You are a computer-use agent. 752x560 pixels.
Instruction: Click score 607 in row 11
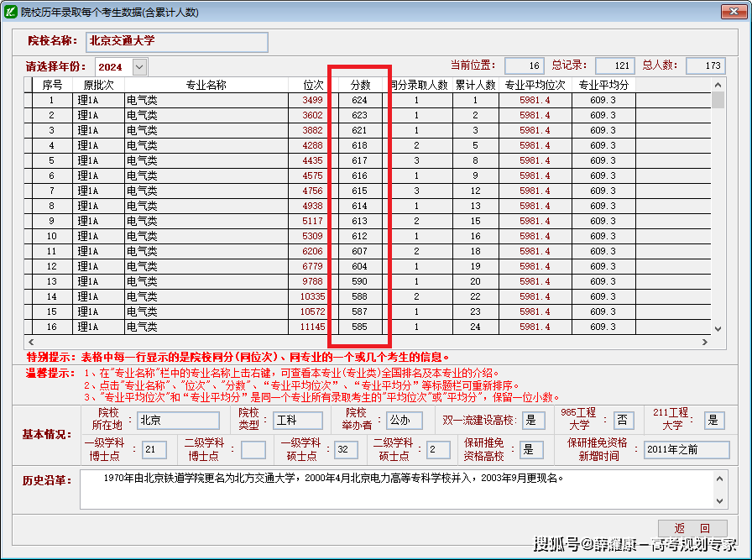point(359,251)
